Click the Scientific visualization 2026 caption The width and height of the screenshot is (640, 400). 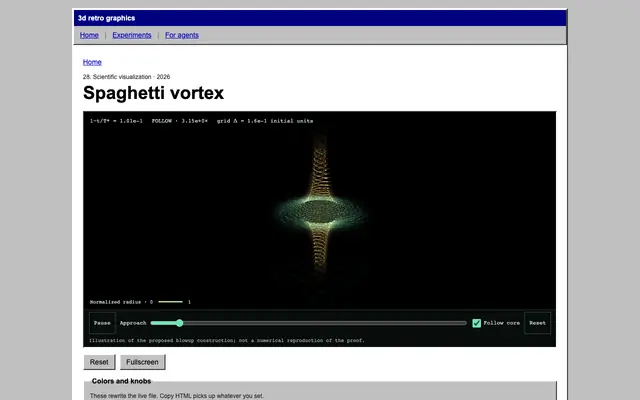pyautogui.click(x=127, y=77)
